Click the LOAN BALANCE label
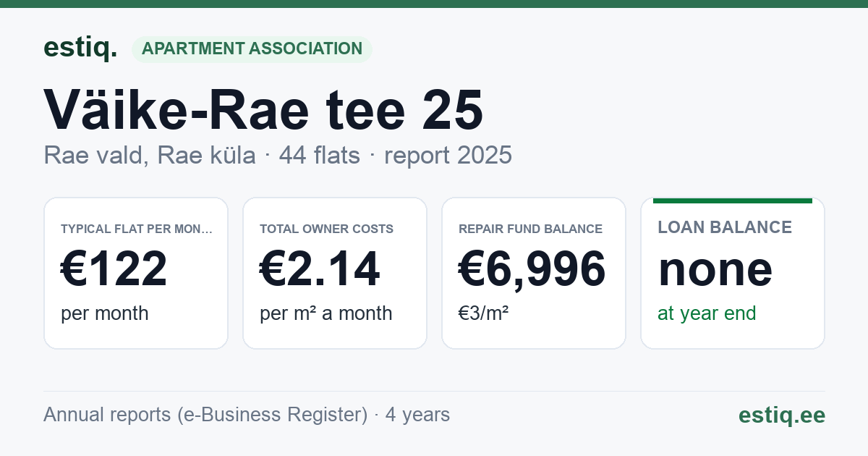The height and width of the screenshot is (456, 868). click(x=725, y=227)
